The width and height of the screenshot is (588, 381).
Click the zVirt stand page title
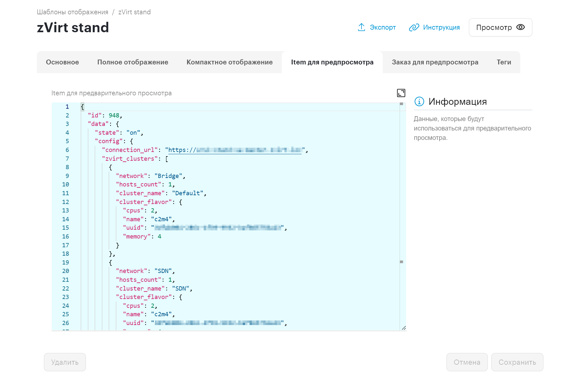73,27
